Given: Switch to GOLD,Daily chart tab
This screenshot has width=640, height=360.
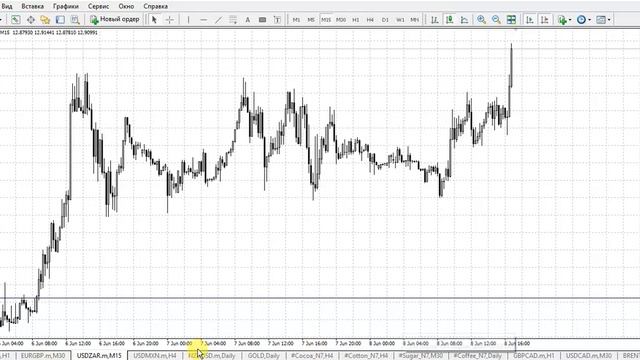Looking at the screenshot, I should point(263,356).
